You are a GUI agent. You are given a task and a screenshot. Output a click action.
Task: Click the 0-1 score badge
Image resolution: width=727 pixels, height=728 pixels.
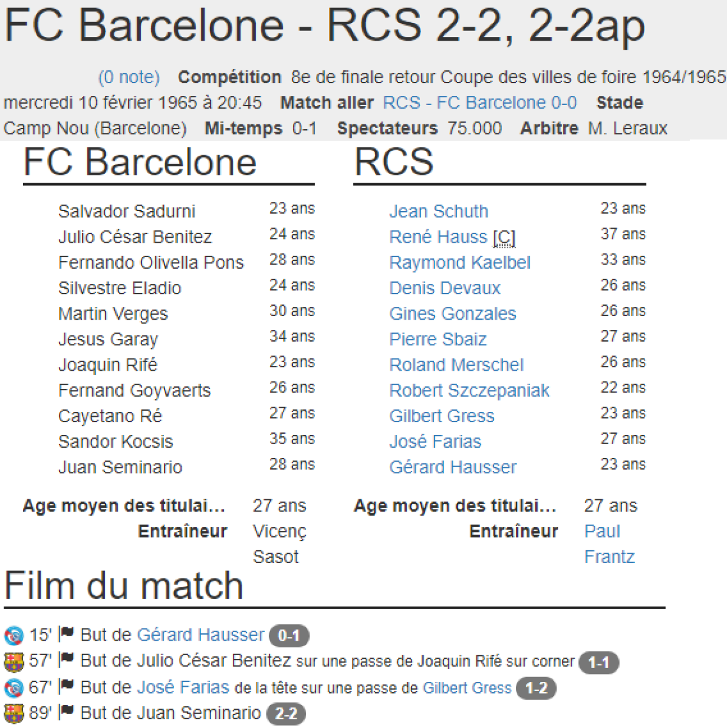point(289,636)
